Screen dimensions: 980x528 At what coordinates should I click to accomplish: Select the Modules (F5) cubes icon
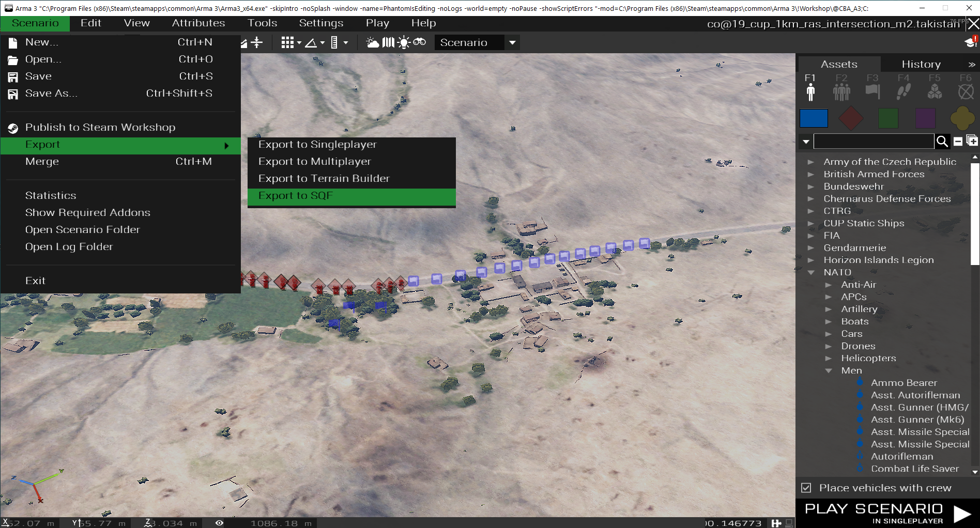[x=935, y=91]
